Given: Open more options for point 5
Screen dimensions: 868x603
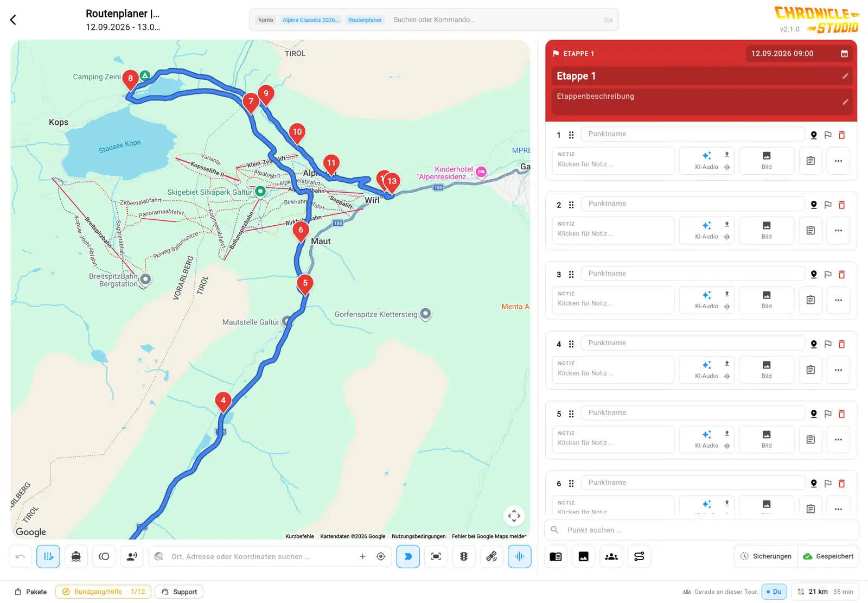Looking at the screenshot, I should click(x=838, y=440).
